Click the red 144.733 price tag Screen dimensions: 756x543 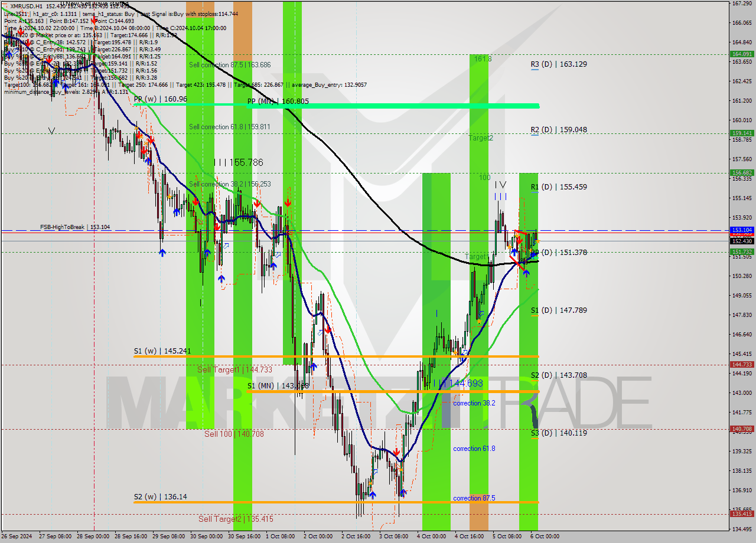(x=742, y=365)
